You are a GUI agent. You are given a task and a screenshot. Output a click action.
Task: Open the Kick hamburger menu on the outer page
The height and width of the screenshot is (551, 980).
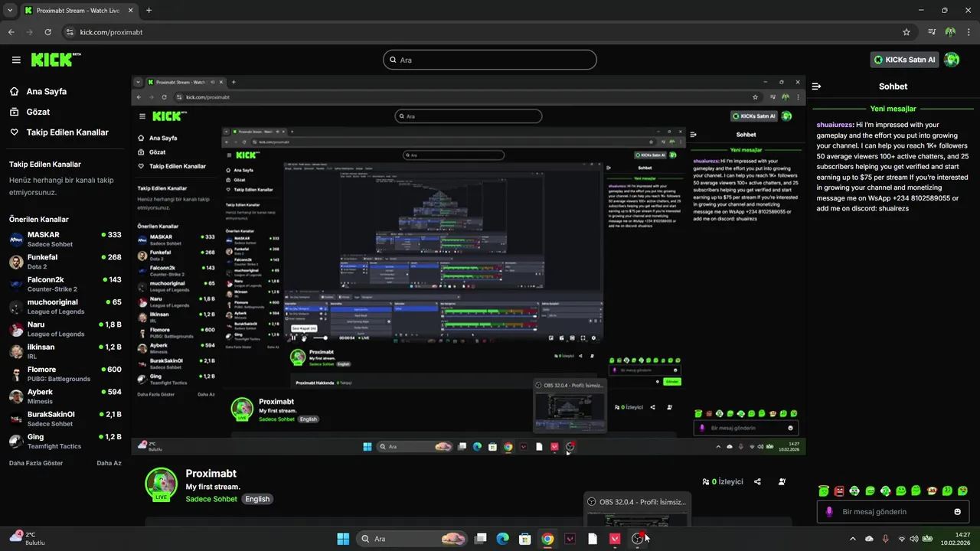[x=16, y=60]
